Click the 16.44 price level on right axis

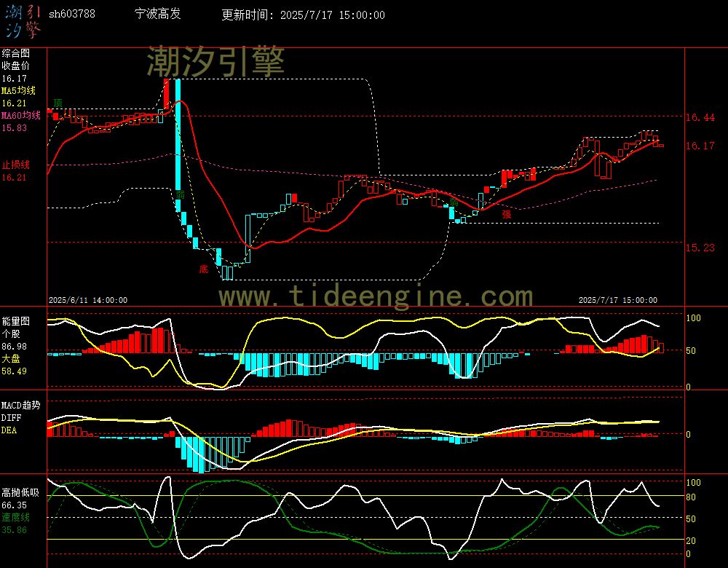(700, 117)
